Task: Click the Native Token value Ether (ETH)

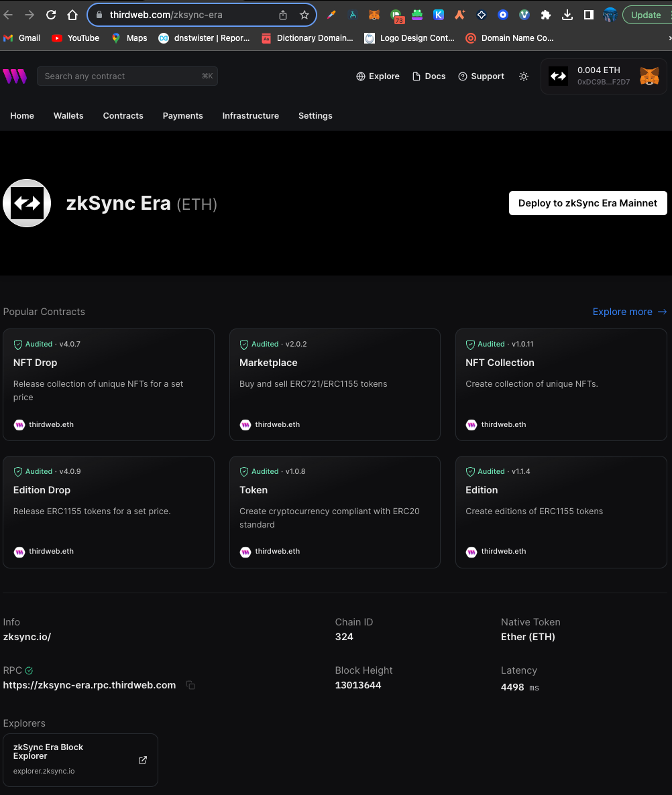Action: [528, 637]
